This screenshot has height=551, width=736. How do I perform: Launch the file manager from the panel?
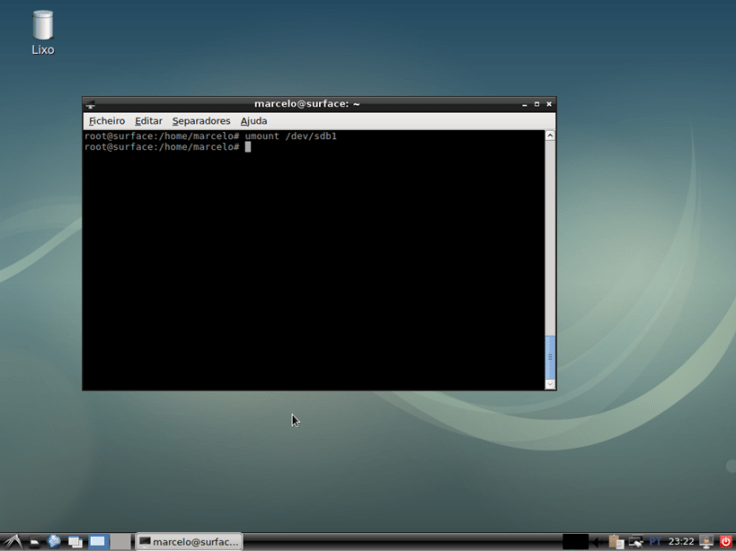(x=34, y=541)
